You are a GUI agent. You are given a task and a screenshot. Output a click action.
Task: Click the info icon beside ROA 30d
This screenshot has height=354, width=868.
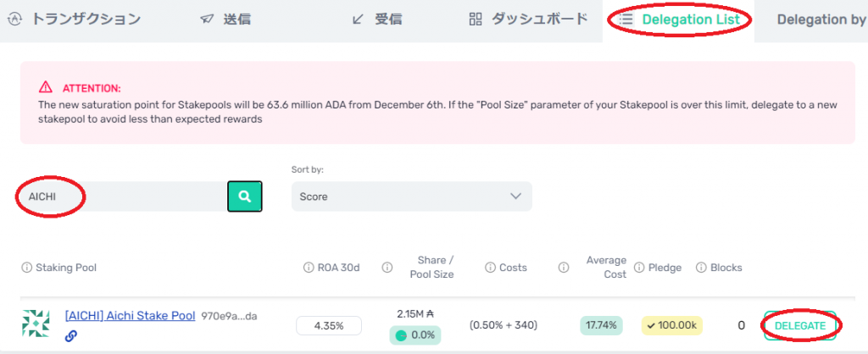tap(309, 268)
